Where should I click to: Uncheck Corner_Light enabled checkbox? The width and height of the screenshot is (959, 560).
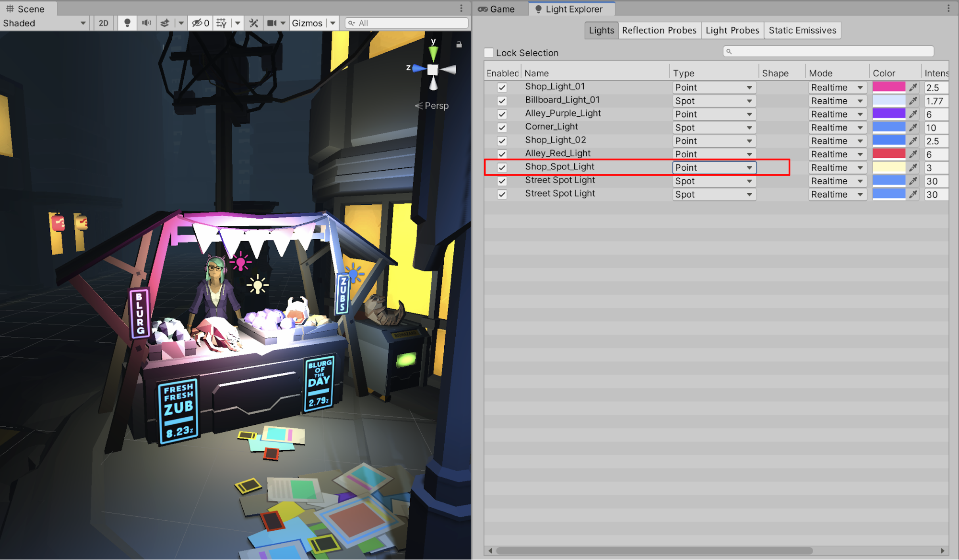(x=502, y=128)
